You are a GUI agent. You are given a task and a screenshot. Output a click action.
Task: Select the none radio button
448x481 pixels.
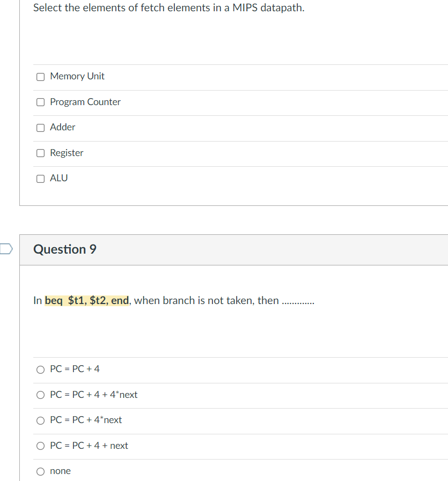(x=40, y=471)
